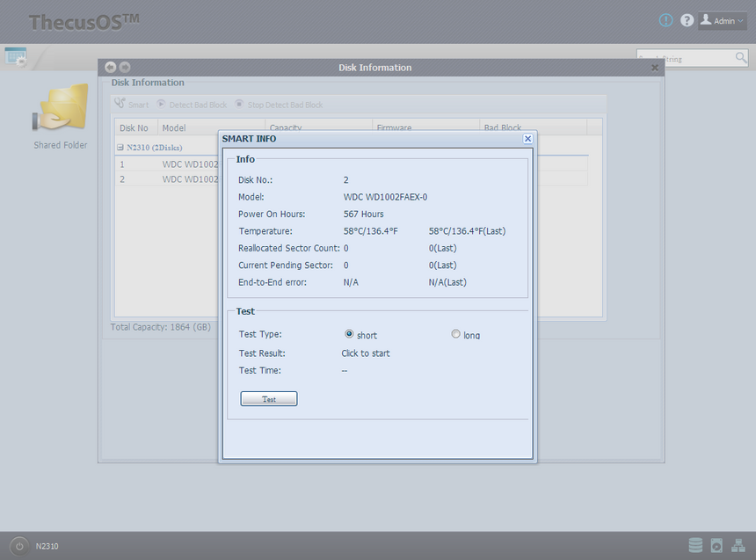Click the control panel icon at top-left
The width and height of the screenshot is (756, 560).
point(16,56)
